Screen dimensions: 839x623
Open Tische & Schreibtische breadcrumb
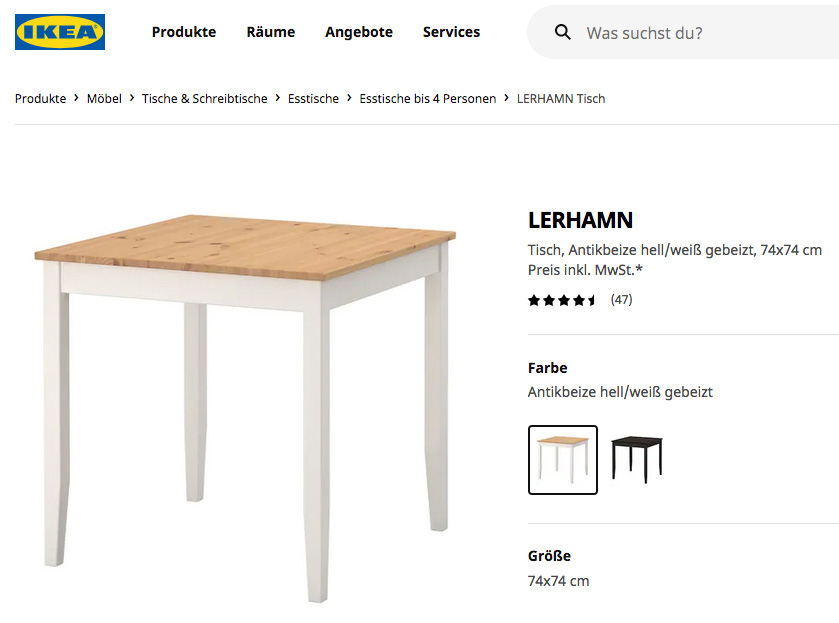coord(205,99)
